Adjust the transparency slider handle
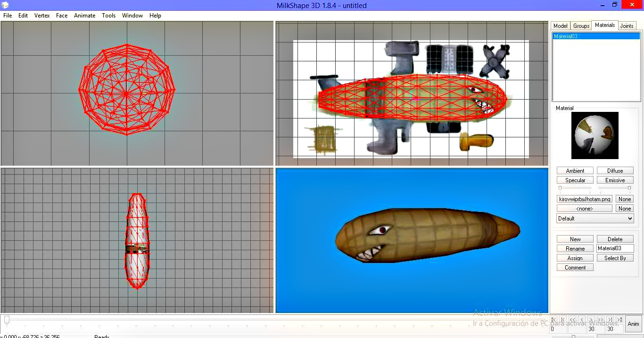Image resolution: width=644 pixels, height=338 pixels. pyautogui.click(x=629, y=188)
